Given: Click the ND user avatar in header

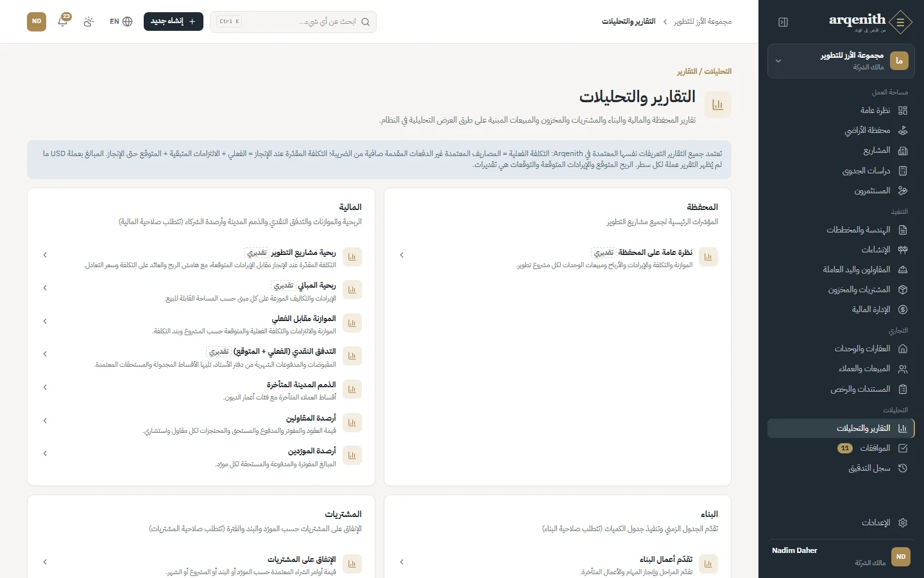Looking at the screenshot, I should point(37,21).
